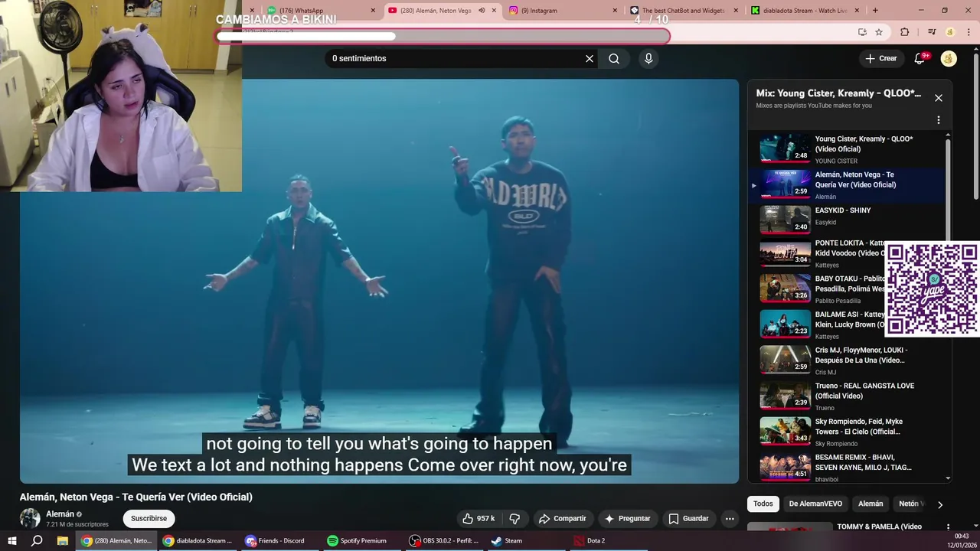Click the Guardar button
Screen dimensions: 980x551
[688, 519]
